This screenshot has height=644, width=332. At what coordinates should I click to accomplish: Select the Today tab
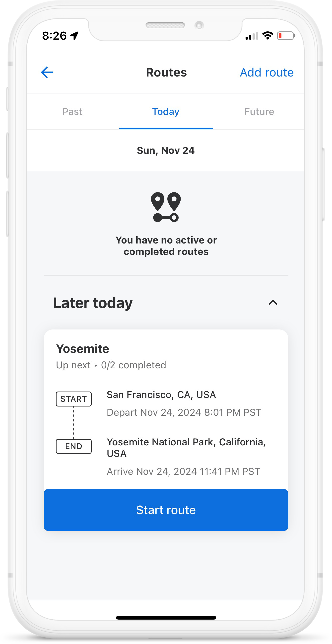point(166,111)
